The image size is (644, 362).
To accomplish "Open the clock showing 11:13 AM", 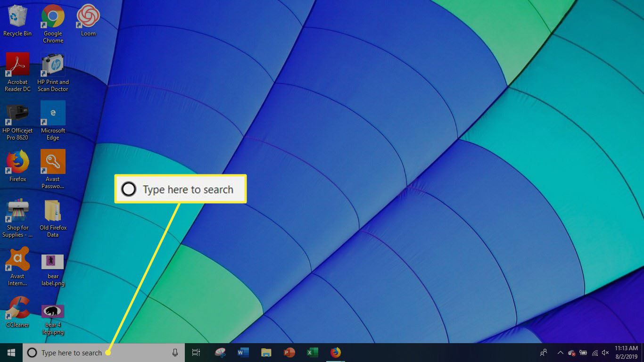I will [x=626, y=353].
